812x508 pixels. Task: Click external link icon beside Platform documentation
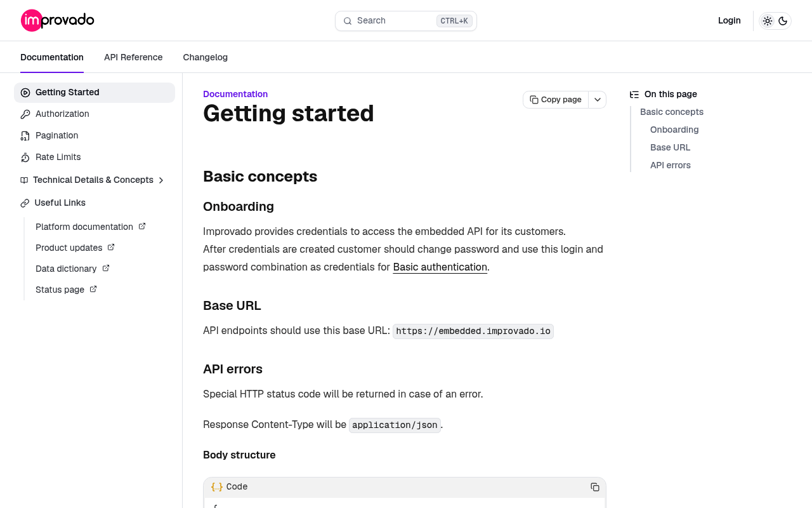click(142, 226)
